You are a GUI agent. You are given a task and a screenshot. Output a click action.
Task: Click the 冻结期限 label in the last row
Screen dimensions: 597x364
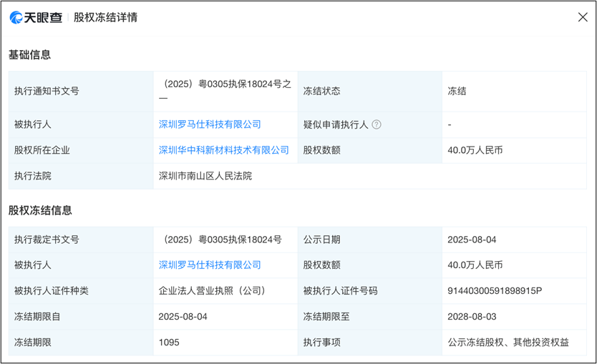33,343
